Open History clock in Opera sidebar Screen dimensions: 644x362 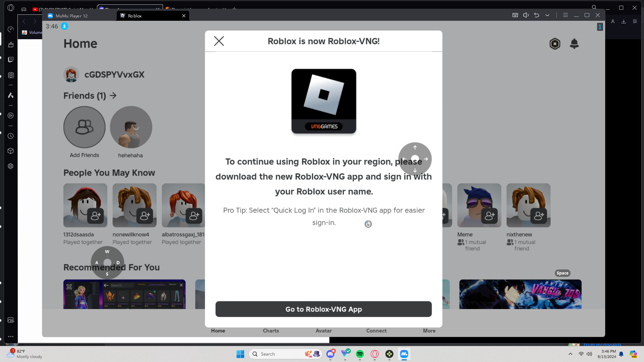pos(11,136)
